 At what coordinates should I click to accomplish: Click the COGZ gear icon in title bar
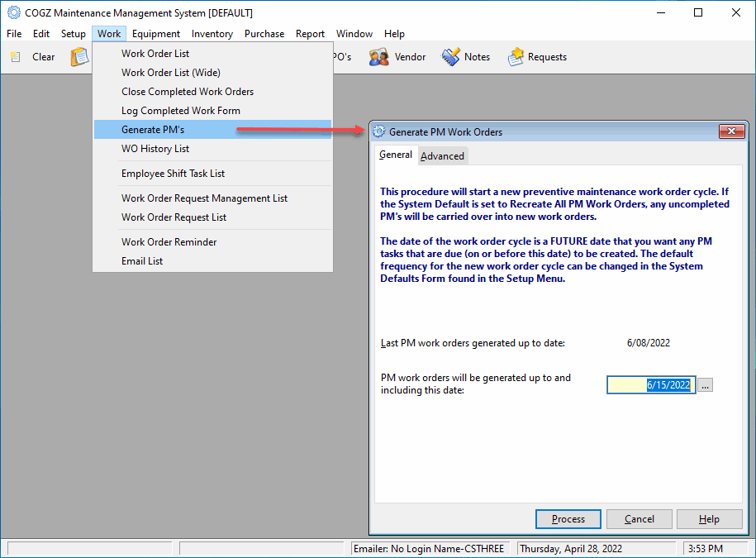[14, 12]
